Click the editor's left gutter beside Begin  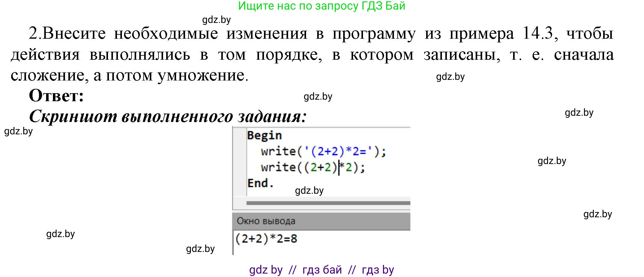[240, 136]
